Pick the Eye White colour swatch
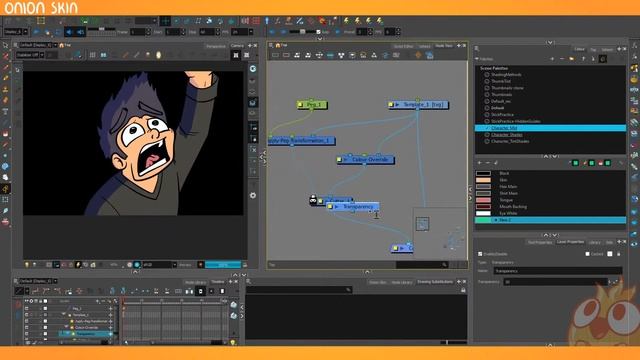This screenshot has width=640, height=360. pos(483,213)
